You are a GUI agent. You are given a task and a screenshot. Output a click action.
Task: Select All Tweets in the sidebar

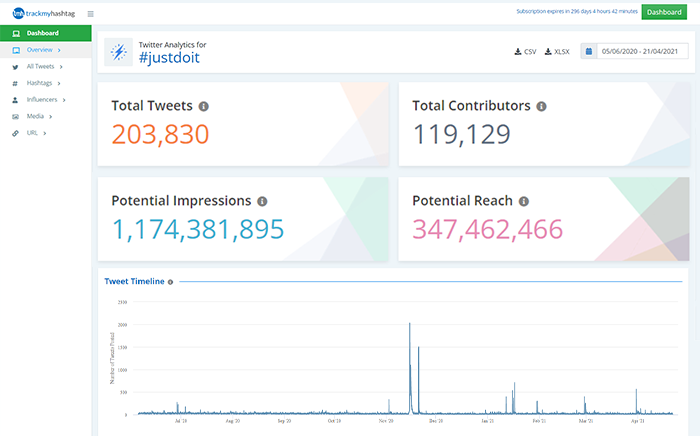coord(40,66)
